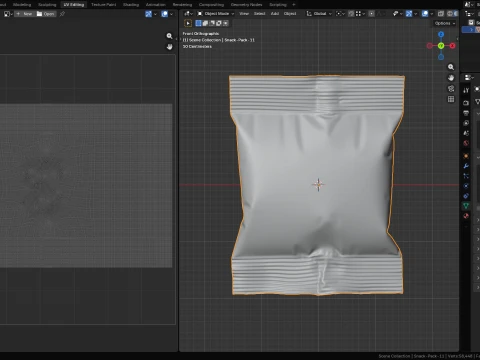This screenshot has height=360, width=480.
Task: Open the Material properties tab
Action: coord(466,216)
